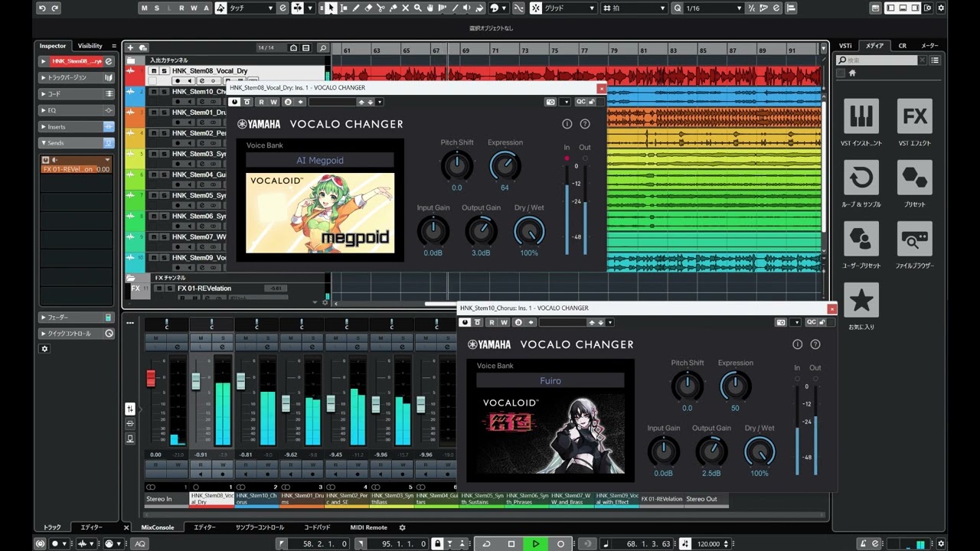The height and width of the screenshot is (551, 980).
Task: Open help icon in Megpoid Vocalo Changer
Action: tap(585, 124)
